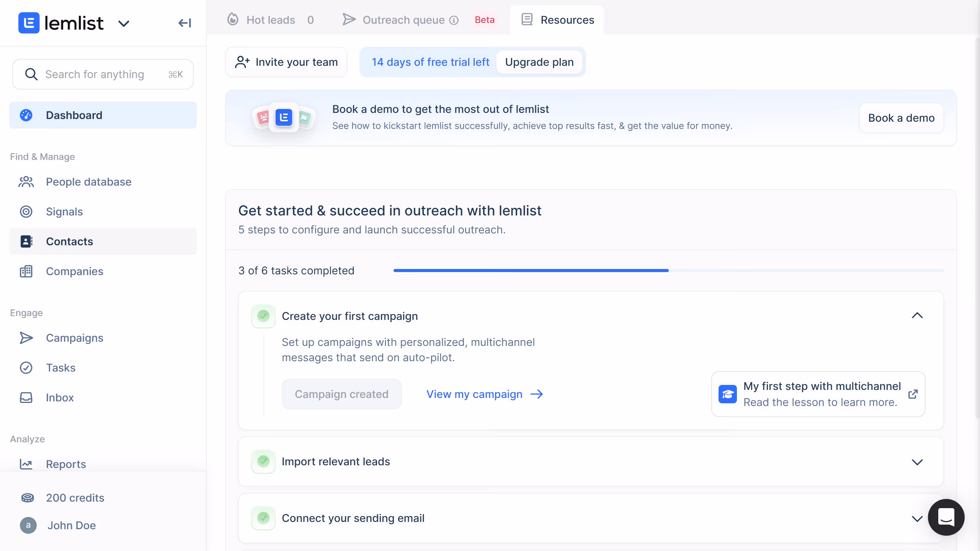This screenshot has height=551, width=980.
Task: Click the Hot leads flame icon
Action: (233, 19)
